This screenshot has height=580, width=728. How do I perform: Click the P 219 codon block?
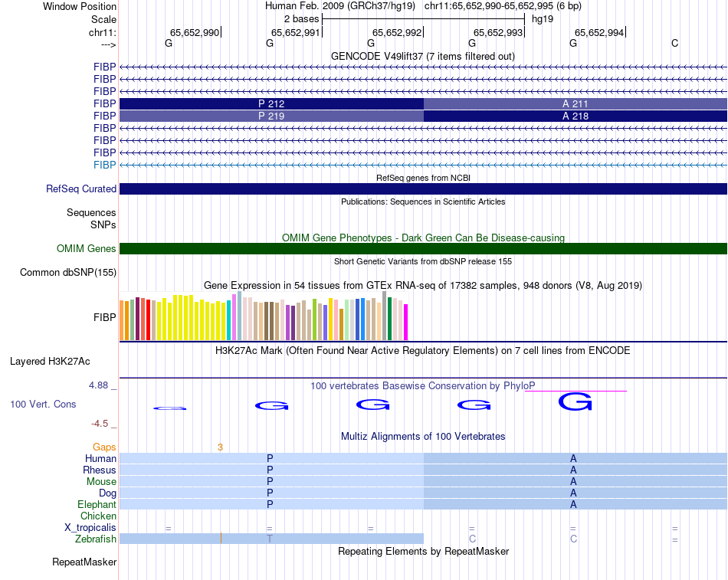pos(271,116)
